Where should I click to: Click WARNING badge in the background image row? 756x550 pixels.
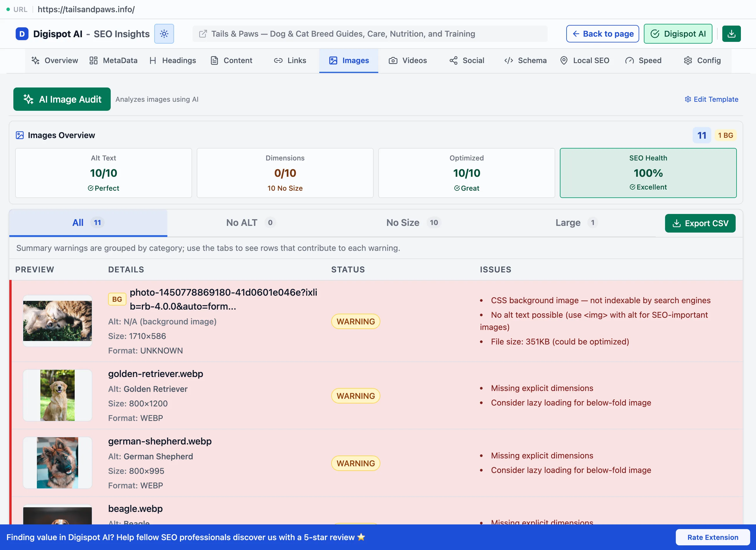pyautogui.click(x=356, y=322)
